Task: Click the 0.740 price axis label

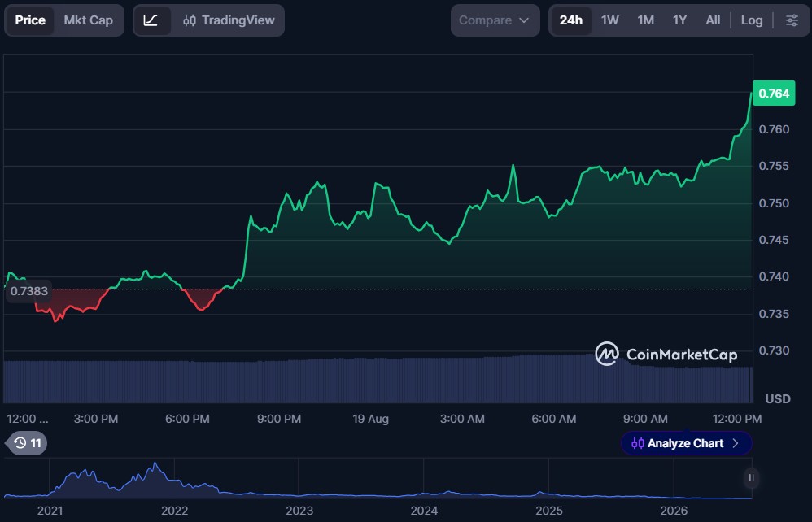Action: pos(774,276)
